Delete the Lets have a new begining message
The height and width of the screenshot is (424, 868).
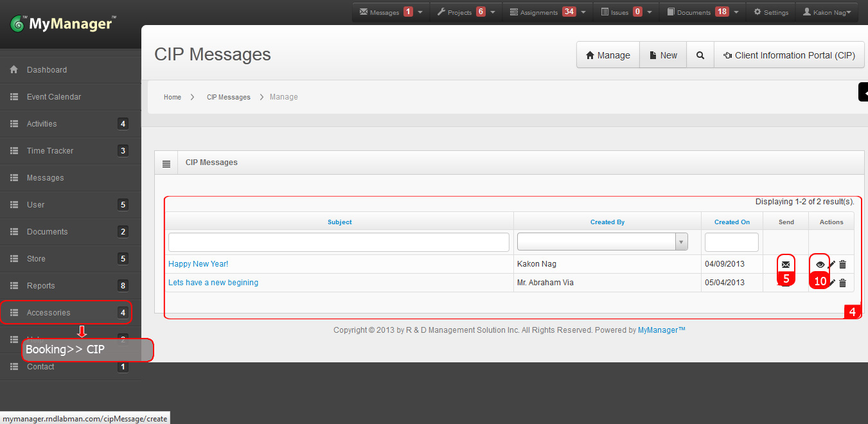pyautogui.click(x=843, y=283)
